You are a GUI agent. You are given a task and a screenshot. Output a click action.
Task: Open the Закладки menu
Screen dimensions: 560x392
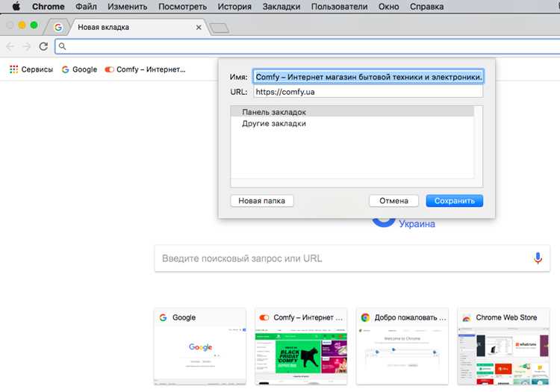tap(281, 7)
